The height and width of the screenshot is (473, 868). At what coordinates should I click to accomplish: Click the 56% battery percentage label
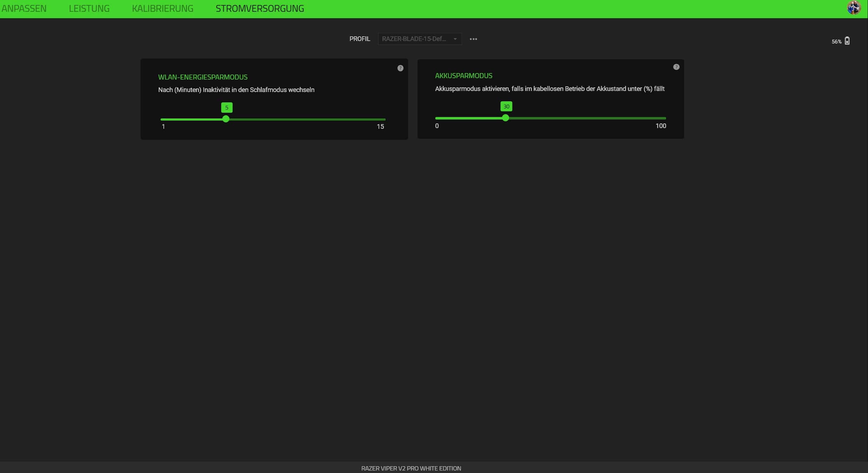tap(836, 42)
